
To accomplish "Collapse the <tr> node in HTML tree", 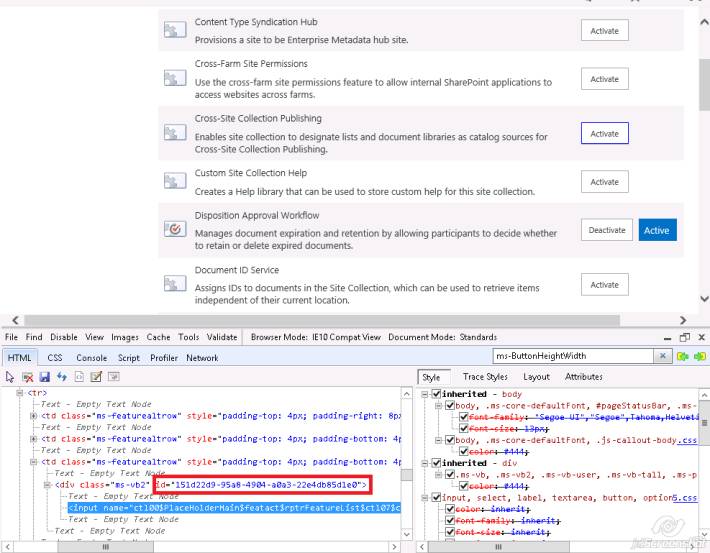I will [x=19, y=393].
